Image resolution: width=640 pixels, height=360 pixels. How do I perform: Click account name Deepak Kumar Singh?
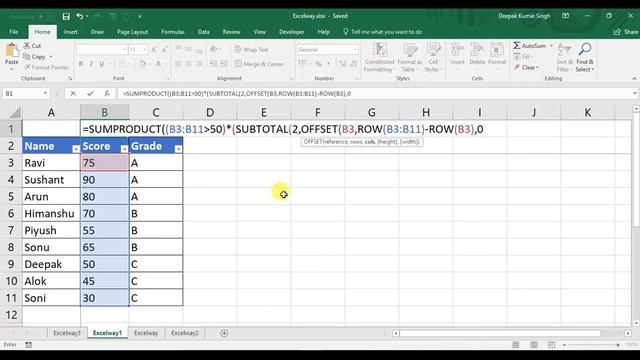pos(524,16)
